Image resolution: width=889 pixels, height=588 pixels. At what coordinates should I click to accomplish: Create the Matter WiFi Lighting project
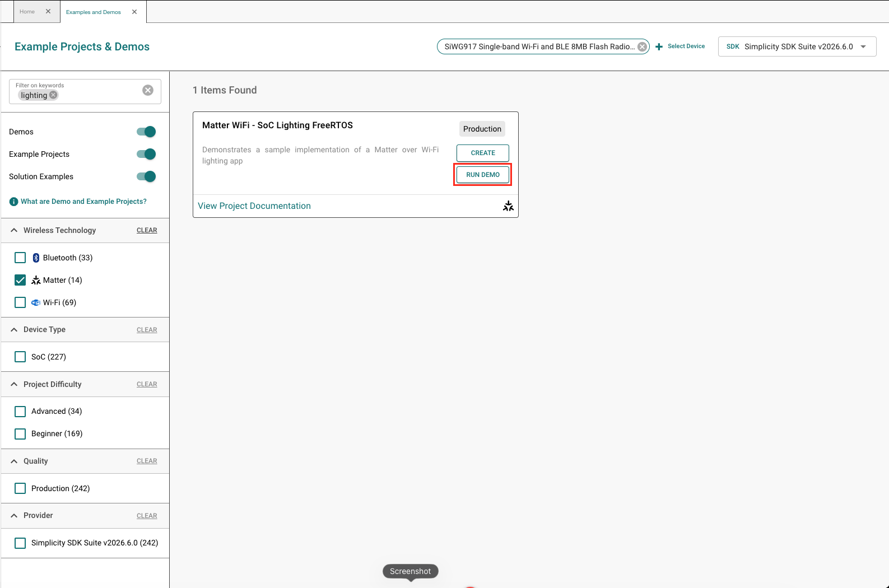(483, 153)
